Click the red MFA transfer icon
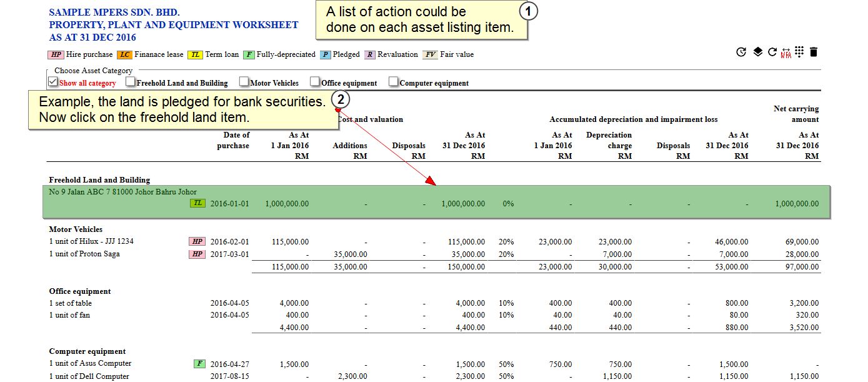This screenshot has width=868, height=382. point(786,53)
